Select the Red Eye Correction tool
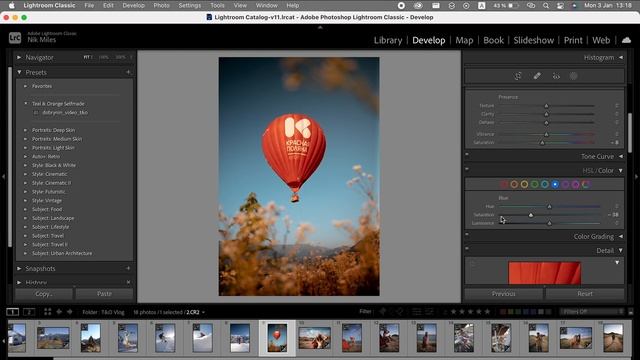This screenshot has height=360, width=640. 556,76
